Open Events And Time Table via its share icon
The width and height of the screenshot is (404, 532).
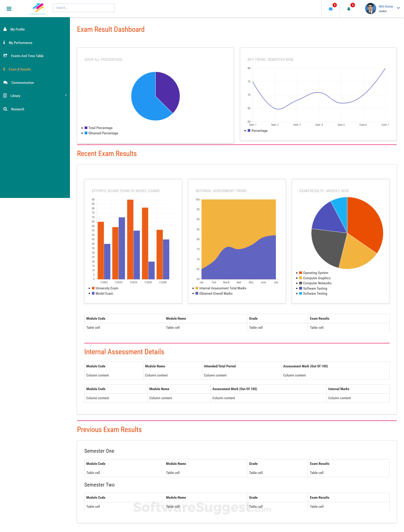[x=5, y=55]
